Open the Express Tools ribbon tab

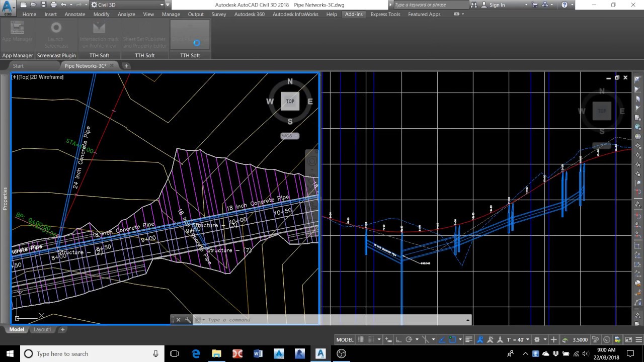[x=385, y=14]
